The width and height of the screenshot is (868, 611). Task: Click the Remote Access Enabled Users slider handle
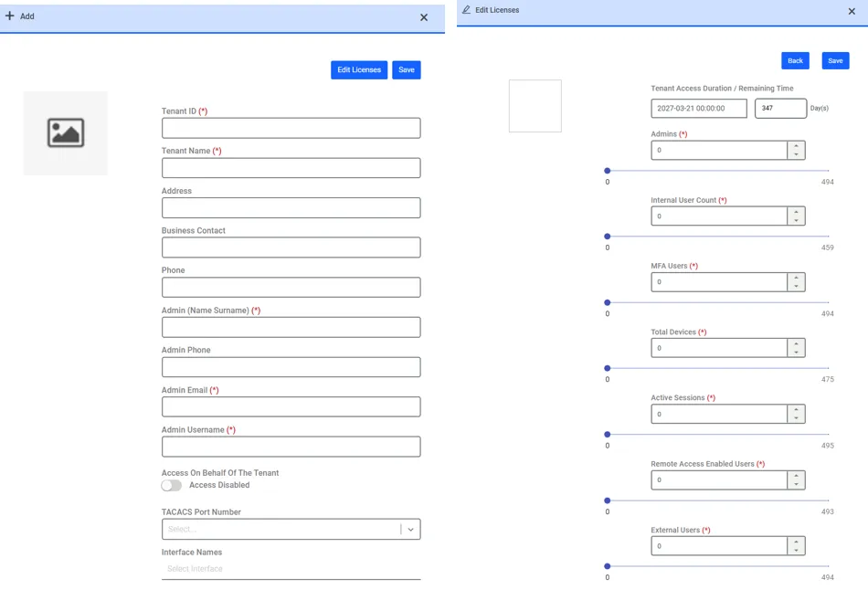click(x=608, y=500)
